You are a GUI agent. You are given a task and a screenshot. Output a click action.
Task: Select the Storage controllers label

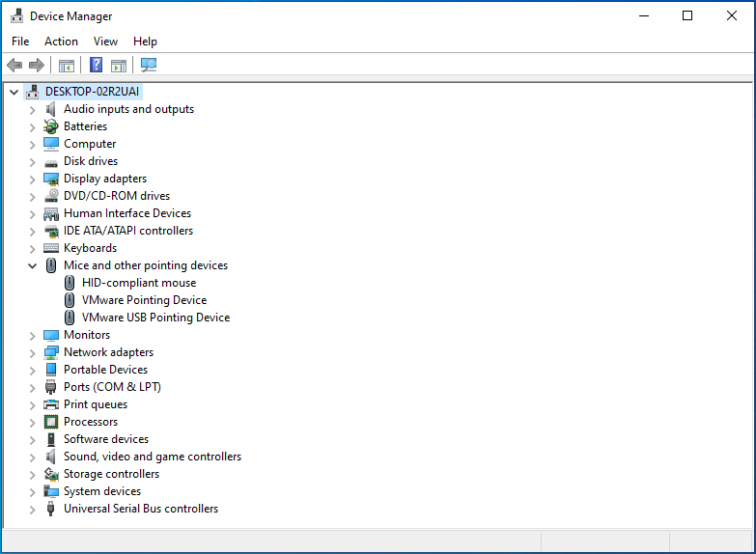(111, 474)
